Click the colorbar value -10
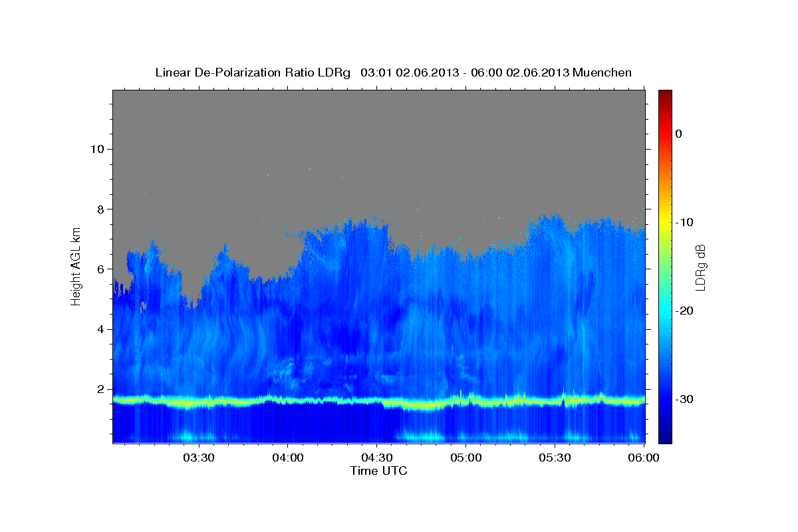The width and height of the screenshot is (798, 532). click(685, 222)
